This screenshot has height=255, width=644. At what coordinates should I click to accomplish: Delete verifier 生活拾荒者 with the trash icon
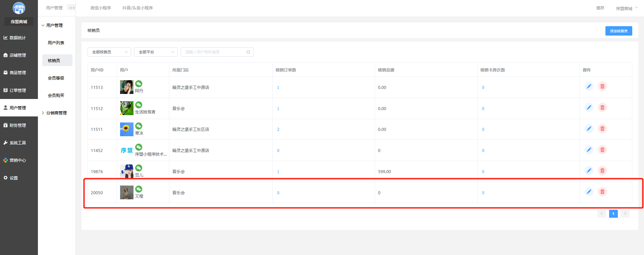click(x=602, y=108)
